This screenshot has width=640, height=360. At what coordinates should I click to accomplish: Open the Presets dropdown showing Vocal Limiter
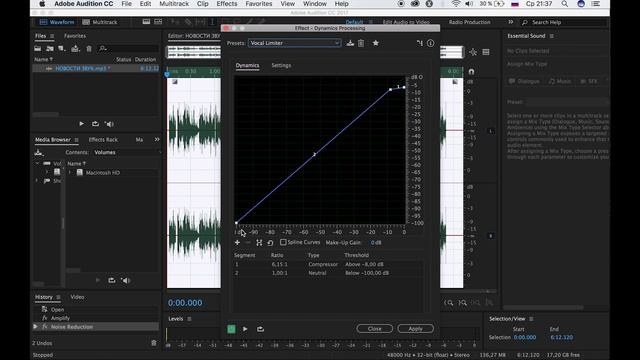click(x=294, y=43)
